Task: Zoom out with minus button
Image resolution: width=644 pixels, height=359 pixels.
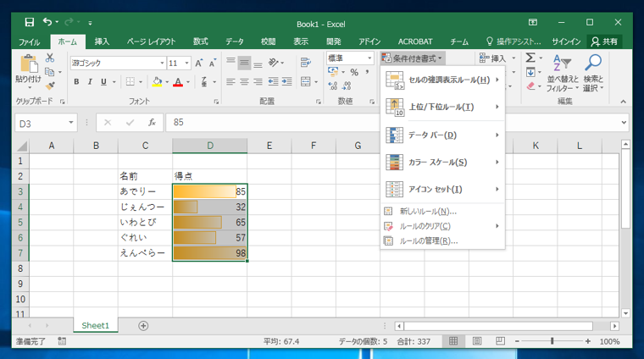Action: 517,341
